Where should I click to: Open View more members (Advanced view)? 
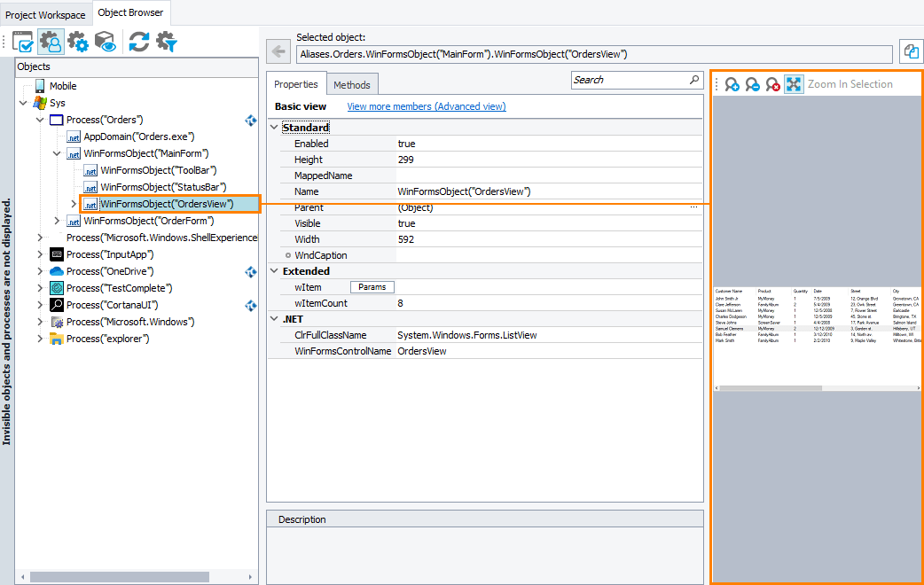426,105
